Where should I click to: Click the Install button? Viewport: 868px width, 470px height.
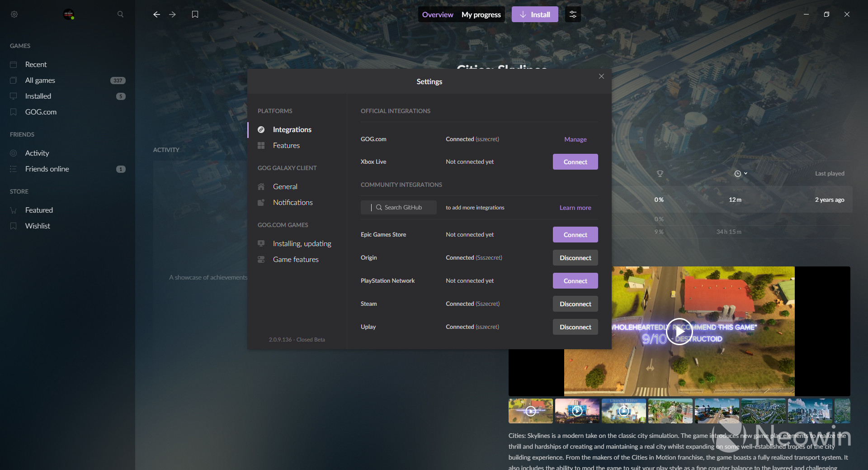[535, 14]
